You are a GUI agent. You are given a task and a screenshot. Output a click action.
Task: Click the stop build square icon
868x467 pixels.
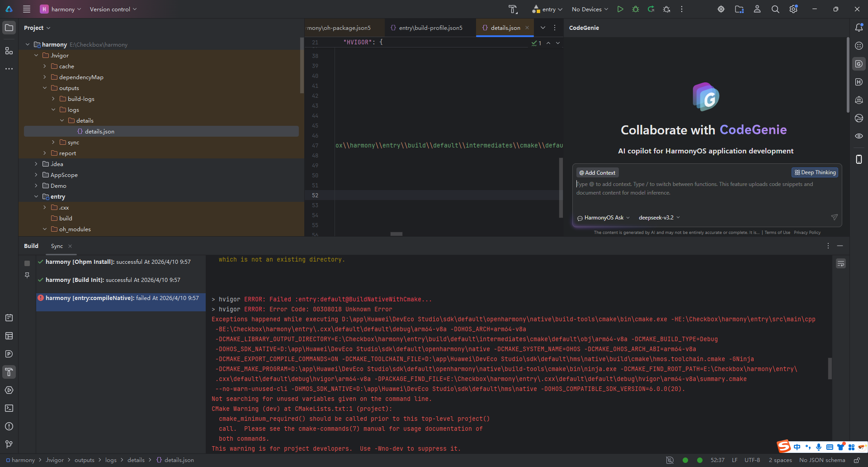[x=27, y=263]
